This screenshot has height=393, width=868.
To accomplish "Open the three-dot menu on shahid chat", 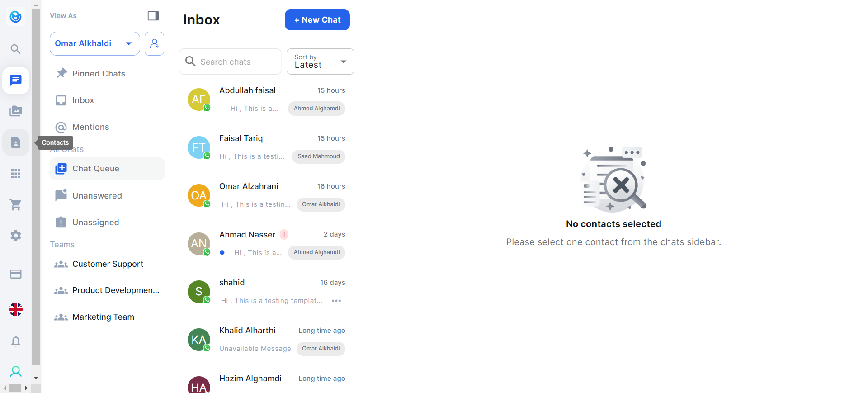I will click(336, 301).
